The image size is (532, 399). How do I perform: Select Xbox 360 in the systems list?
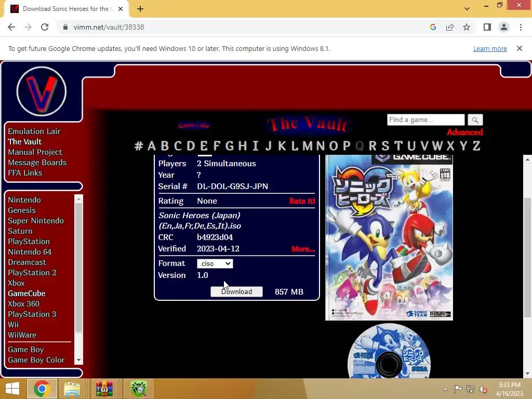[24, 304]
